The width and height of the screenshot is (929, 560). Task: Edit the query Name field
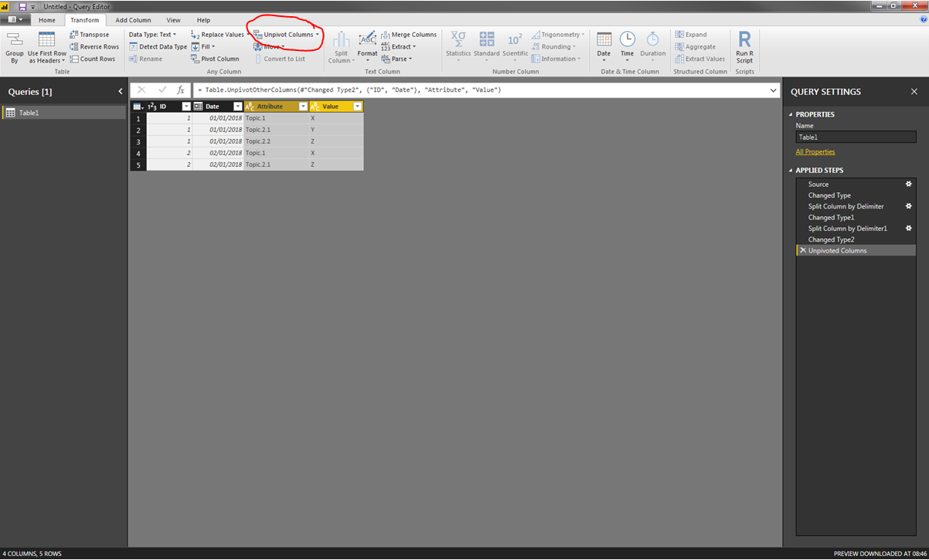pos(856,137)
